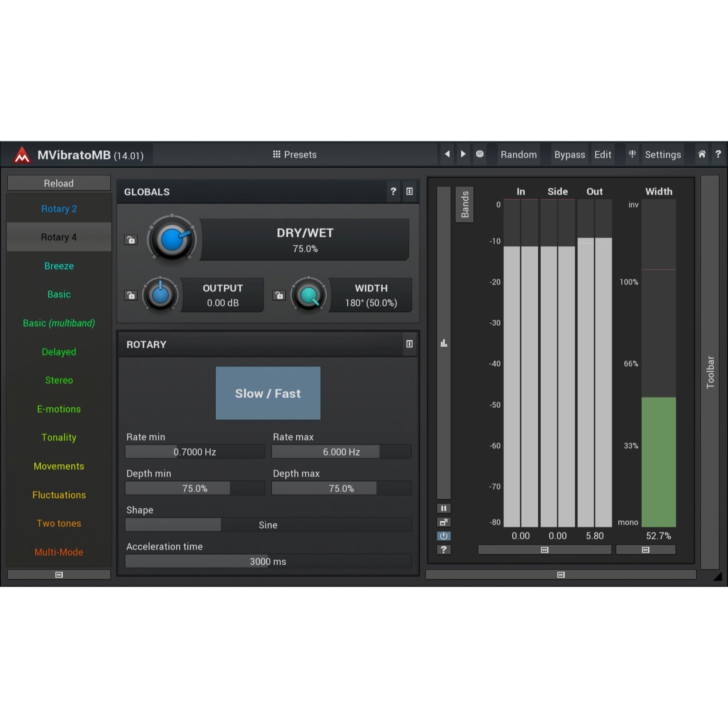
Task: Pop out meters window icon
Action: point(443,522)
